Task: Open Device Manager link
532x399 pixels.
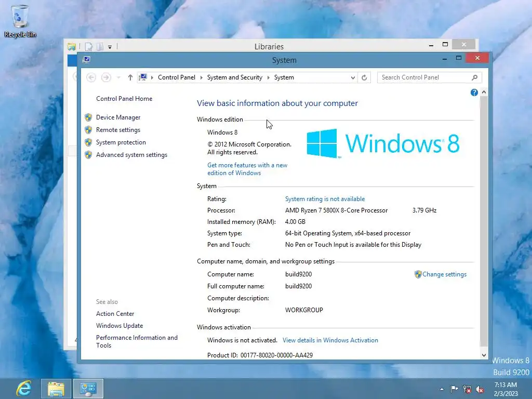Action: tap(118, 117)
